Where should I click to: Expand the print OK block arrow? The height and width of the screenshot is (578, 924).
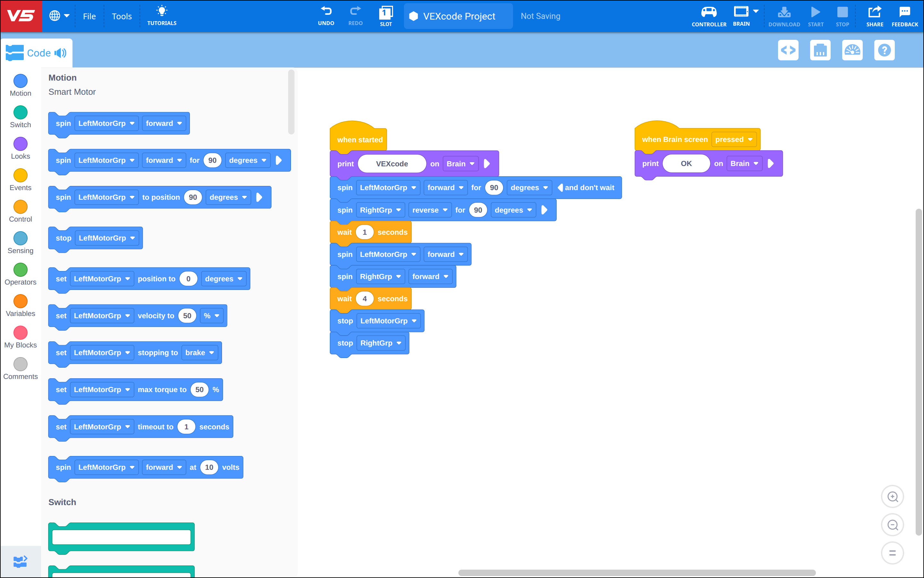pyautogui.click(x=771, y=164)
